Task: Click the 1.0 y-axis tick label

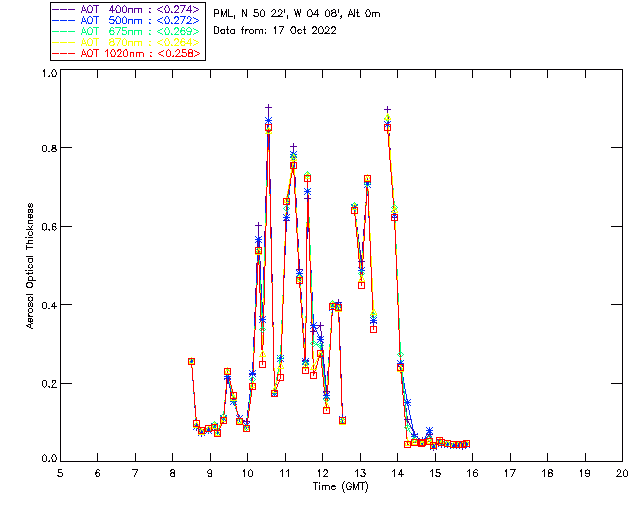Action: (x=49, y=73)
